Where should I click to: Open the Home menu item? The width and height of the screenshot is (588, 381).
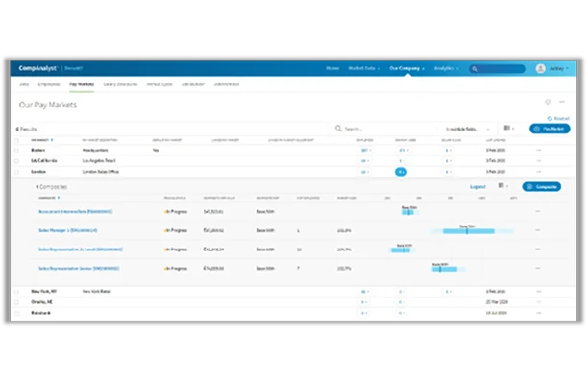tap(332, 68)
